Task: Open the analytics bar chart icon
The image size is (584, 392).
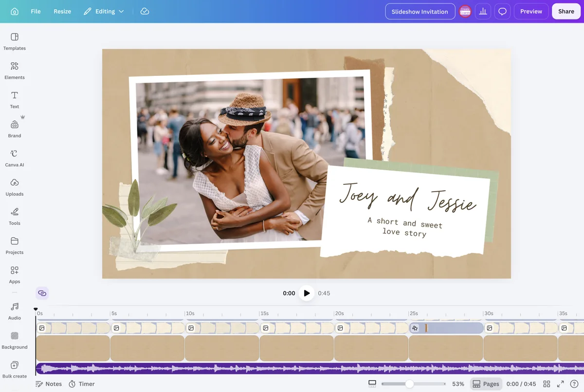Action: click(x=483, y=11)
